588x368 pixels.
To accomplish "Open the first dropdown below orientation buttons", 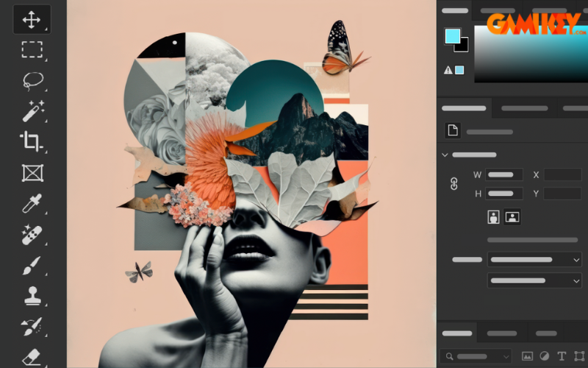I will pos(534,260).
